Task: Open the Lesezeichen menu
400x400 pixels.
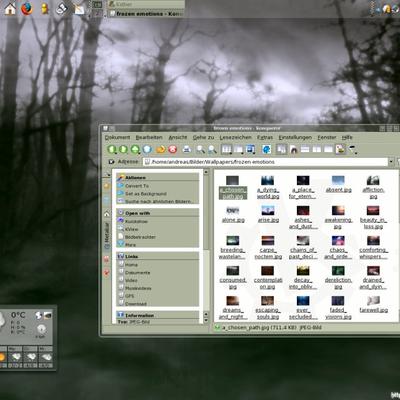Action: [x=235, y=137]
